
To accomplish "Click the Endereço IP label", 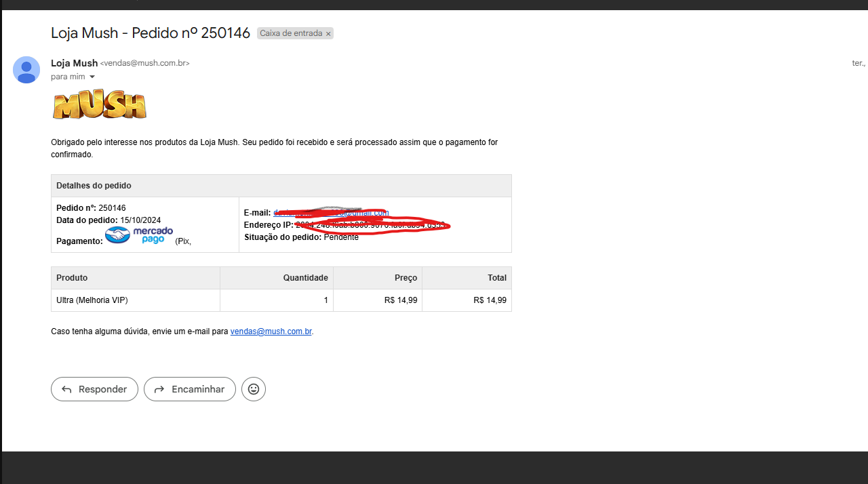I will 269,225.
